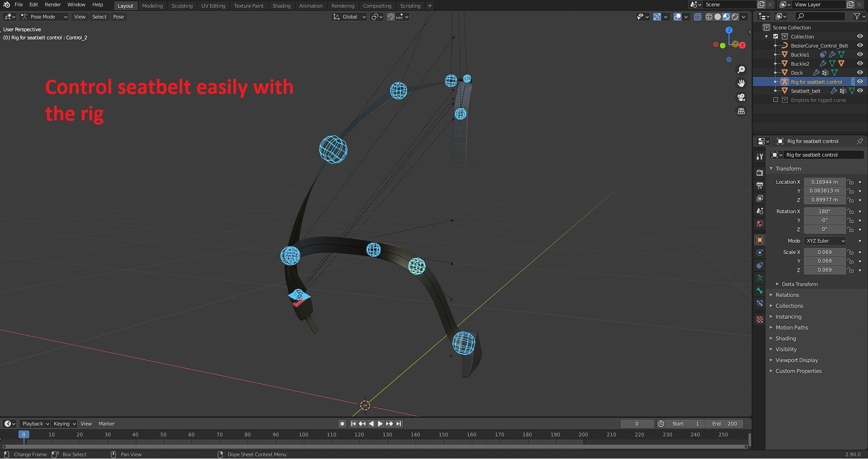Toggle snapping with the magnet icon
Viewport: 868px width, 459px height.
[391, 17]
